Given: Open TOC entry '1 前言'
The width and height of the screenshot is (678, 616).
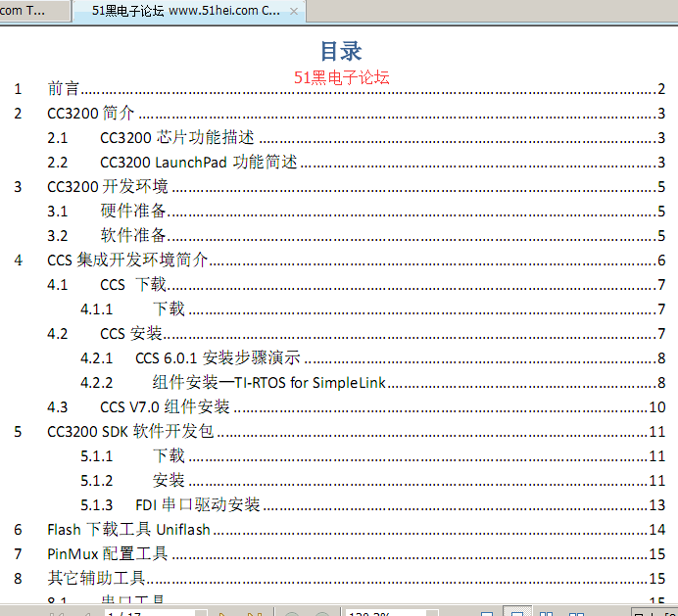Looking at the screenshot, I should (x=339, y=88).
